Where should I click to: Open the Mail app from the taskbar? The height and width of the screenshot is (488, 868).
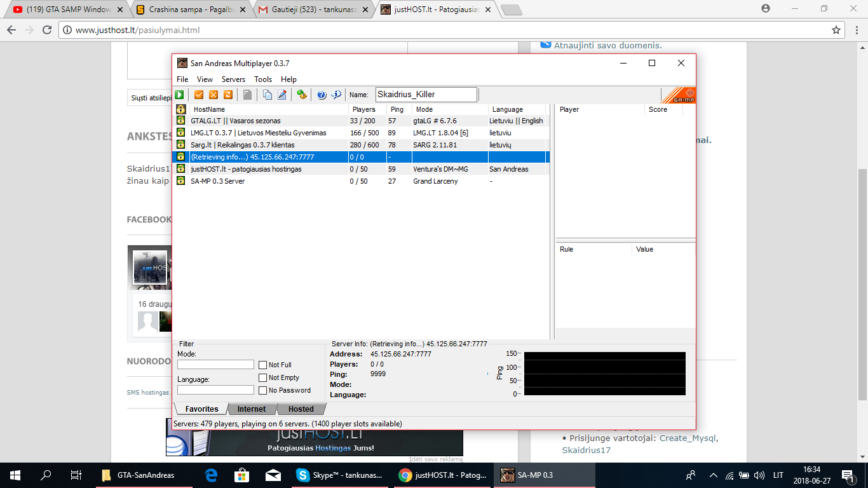click(x=273, y=475)
